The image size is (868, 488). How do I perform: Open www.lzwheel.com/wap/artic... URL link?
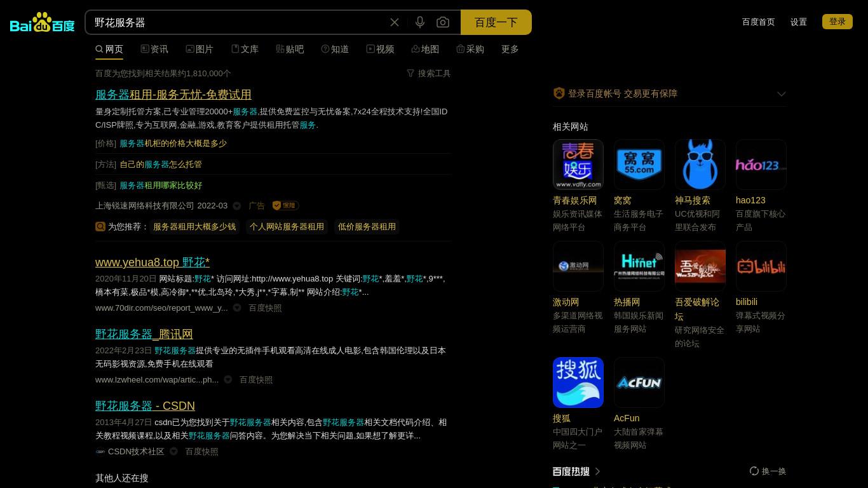click(157, 379)
